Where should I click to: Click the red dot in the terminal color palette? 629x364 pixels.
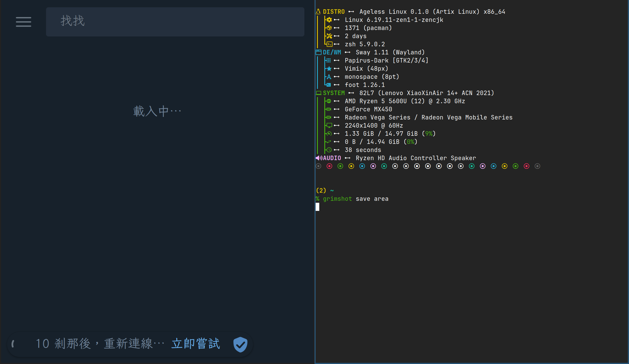[x=329, y=166]
